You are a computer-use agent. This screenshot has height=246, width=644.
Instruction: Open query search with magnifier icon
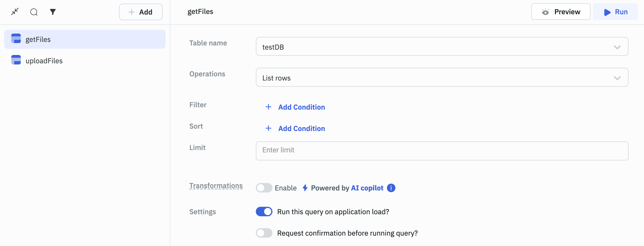(x=34, y=12)
